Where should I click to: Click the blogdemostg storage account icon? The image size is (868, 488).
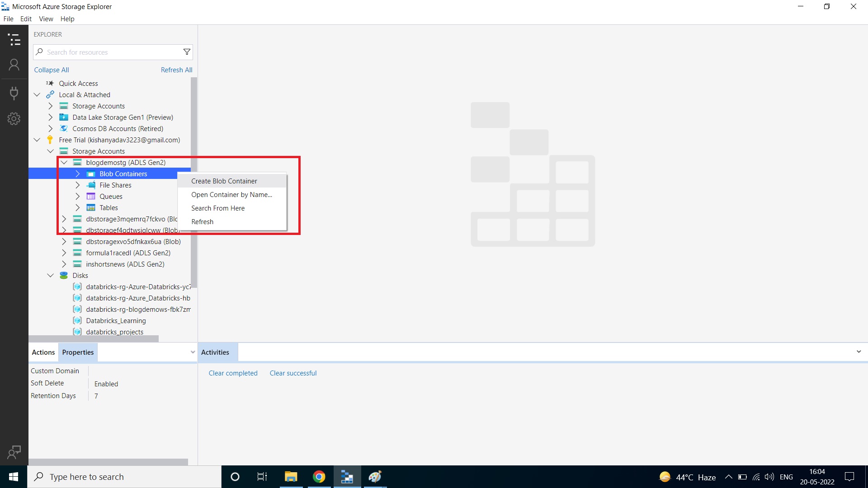click(77, 162)
